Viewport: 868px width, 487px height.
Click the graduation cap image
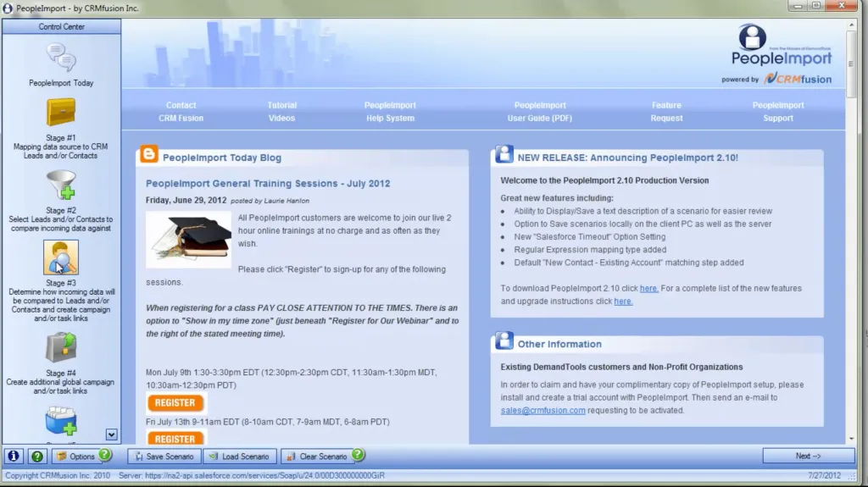189,240
